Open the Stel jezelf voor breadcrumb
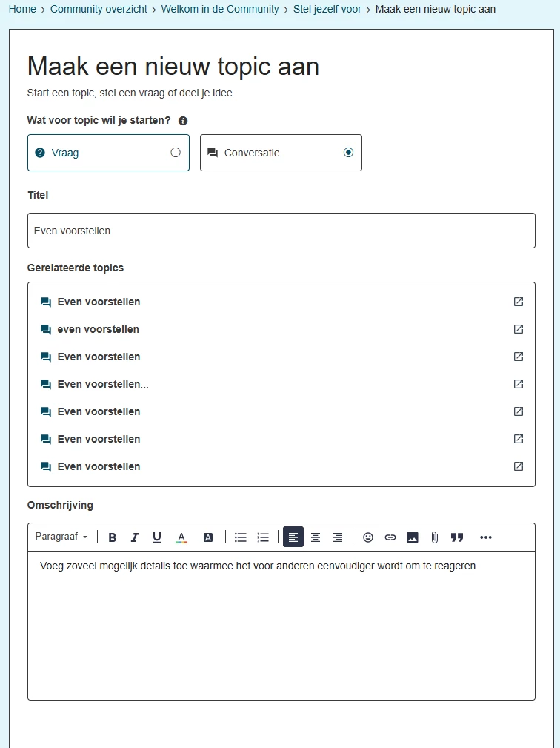 point(327,9)
